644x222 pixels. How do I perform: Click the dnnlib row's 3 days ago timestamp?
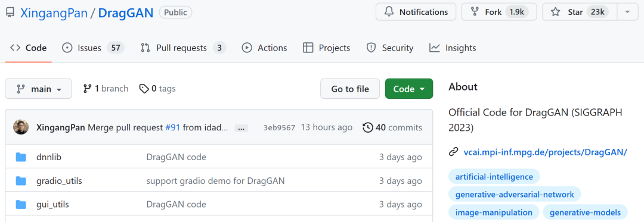(401, 157)
